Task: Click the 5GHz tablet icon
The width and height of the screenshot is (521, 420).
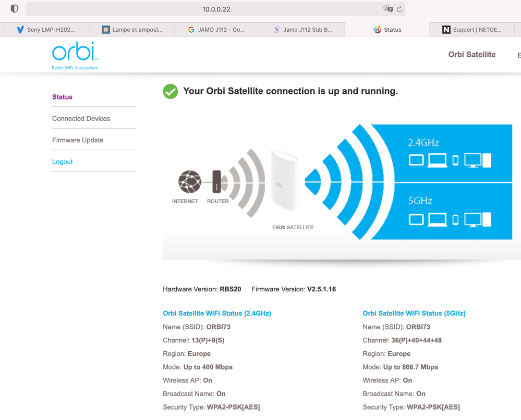Action: click(x=416, y=219)
